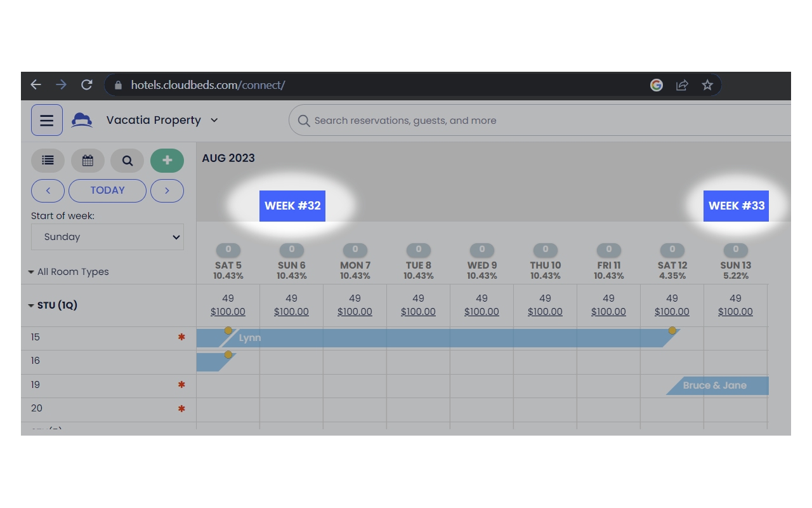Viewport: 812px width, 508px height.
Task: Go to previous week arrow
Action: pos(48,190)
